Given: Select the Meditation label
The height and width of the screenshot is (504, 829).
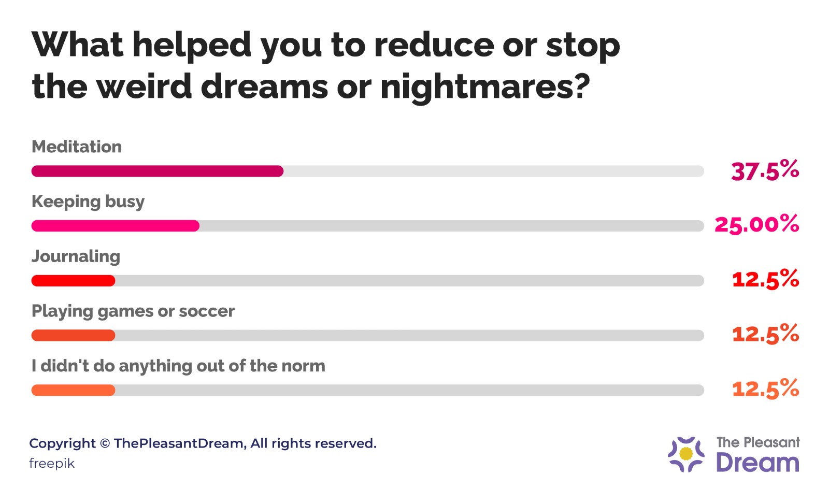Looking at the screenshot, I should [77, 147].
